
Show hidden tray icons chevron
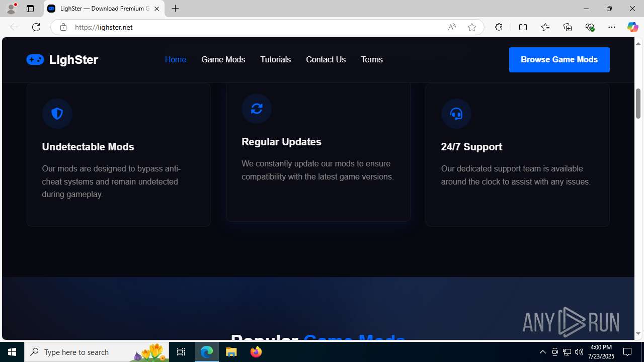click(542, 352)
